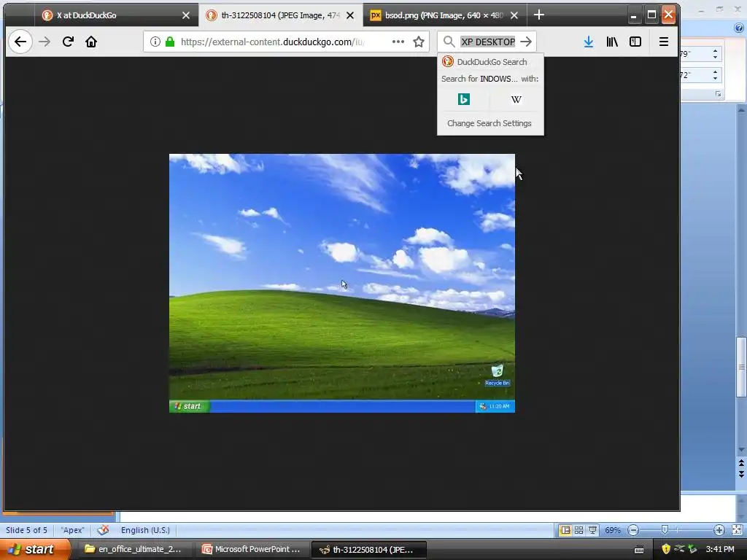Click the search magnifier icon in search bar

point(449,42)
